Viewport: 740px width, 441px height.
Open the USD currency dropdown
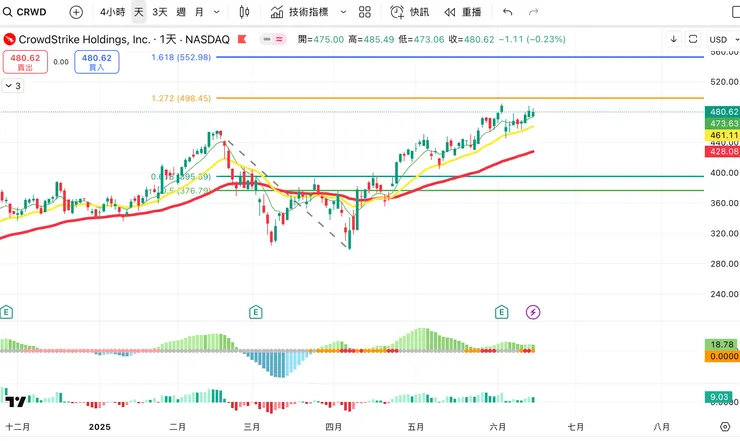tap(720, 39)
